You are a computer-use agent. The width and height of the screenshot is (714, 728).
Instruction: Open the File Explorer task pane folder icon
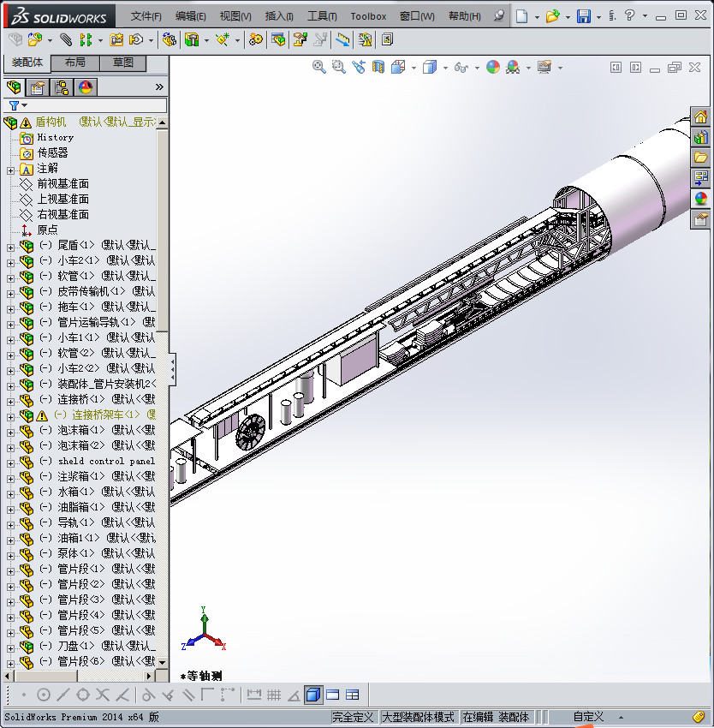[x=700, y=158]
